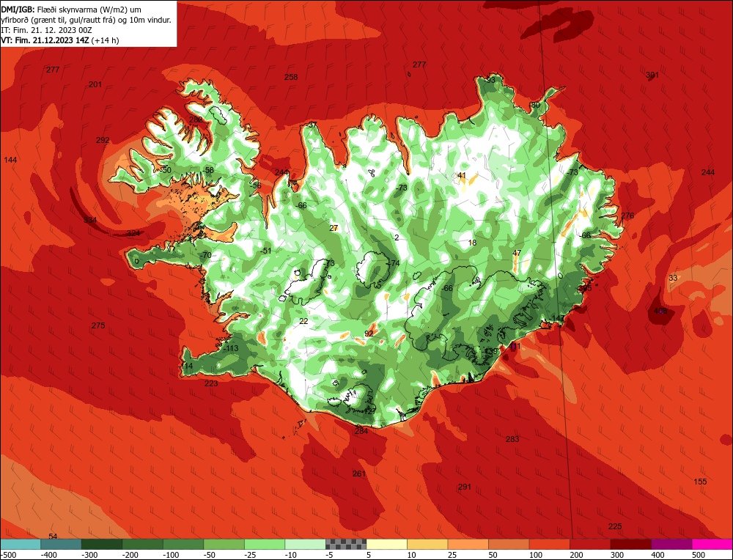The image size is (733, 560).
Task: Click the value -113 on the southwest land
Action: [x=230, y=347]
